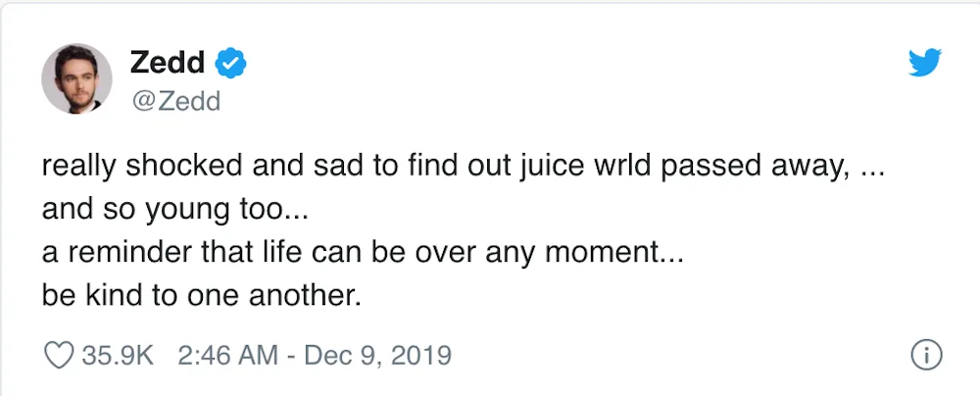Viewport: 980px width, 396px height.
Task: Click the Dec 9, 2019 date
Action: (x=377, y=355)
